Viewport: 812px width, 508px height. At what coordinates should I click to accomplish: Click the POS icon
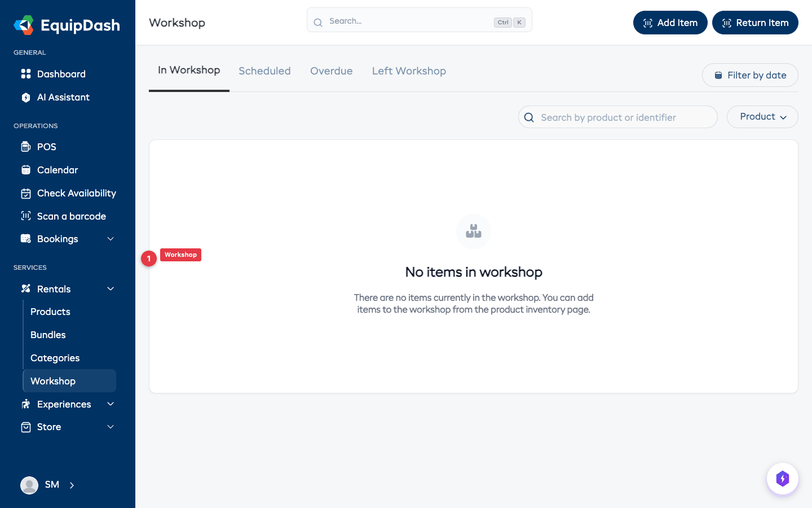[x=26, y=147]
